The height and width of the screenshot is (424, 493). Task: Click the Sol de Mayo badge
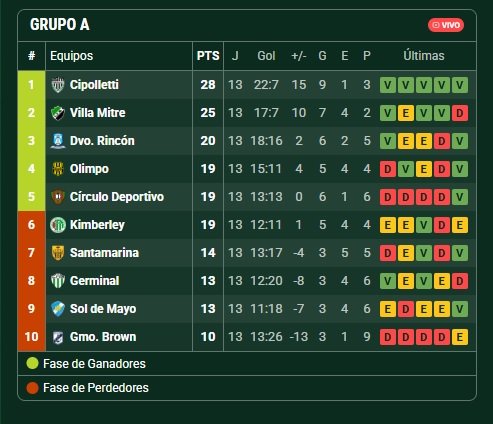click(58, 309)
